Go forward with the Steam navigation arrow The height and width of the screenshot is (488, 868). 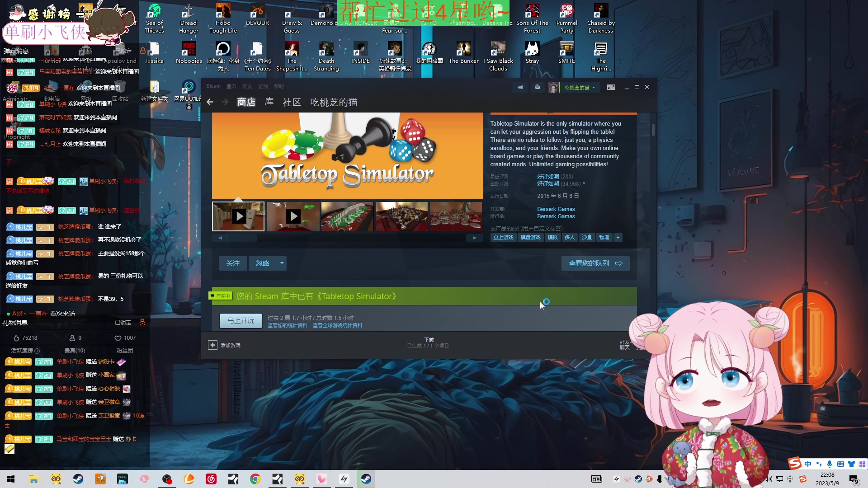click(225, 102)
